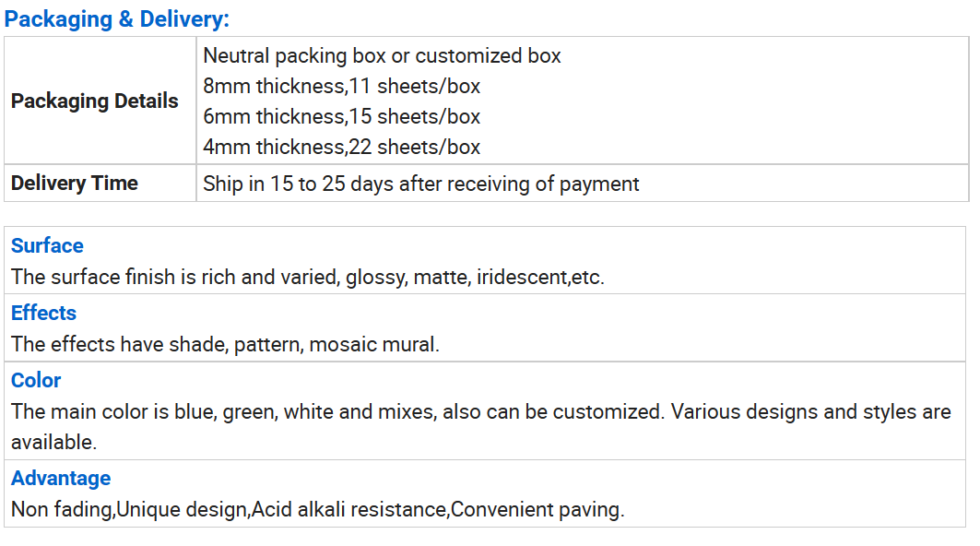Viewport: 980px width, 546px height.
Task: Click the word 'available.' in Color section
Action: coord(53,442)
